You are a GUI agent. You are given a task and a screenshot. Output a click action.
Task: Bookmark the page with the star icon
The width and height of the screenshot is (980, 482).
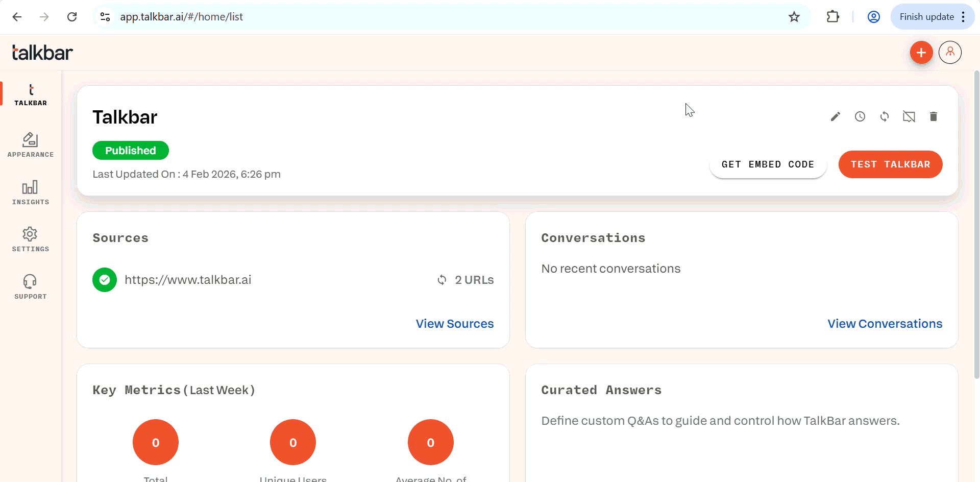point(794,17)
